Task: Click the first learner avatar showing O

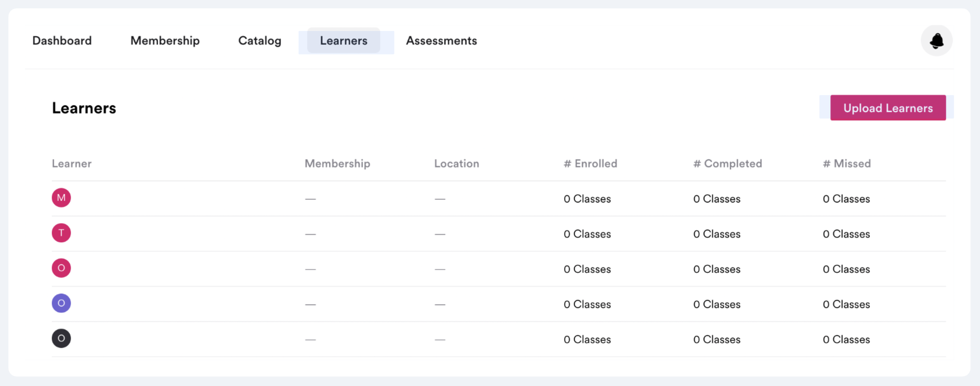Action: 61,268
